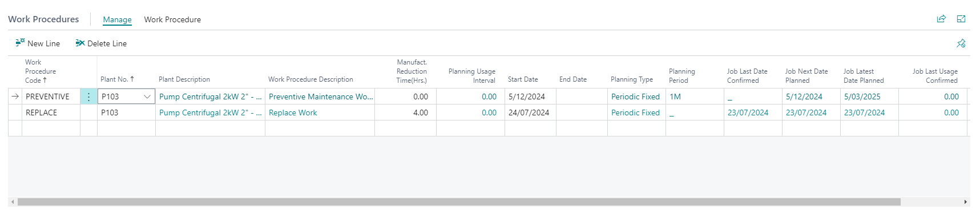Click Planning Period column header
Screen dimensions: 980x213
tap(682, 76)
